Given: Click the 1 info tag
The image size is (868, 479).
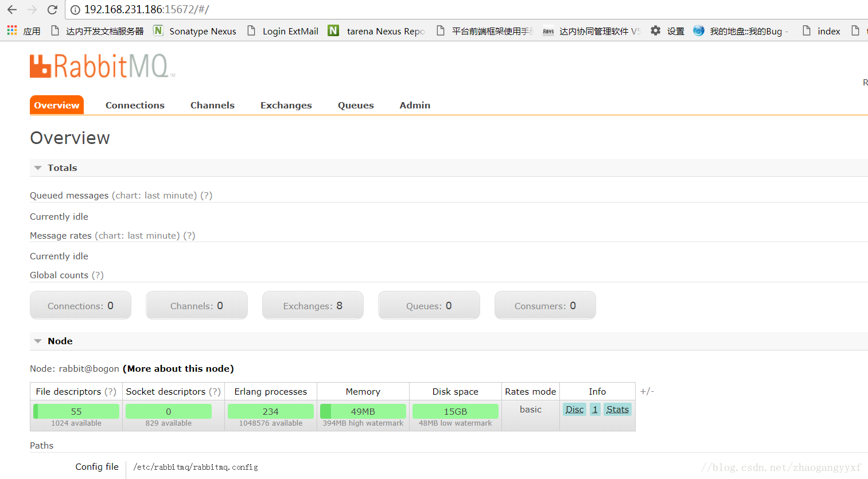Looking at the screenshot, I should tap(595, 410).
